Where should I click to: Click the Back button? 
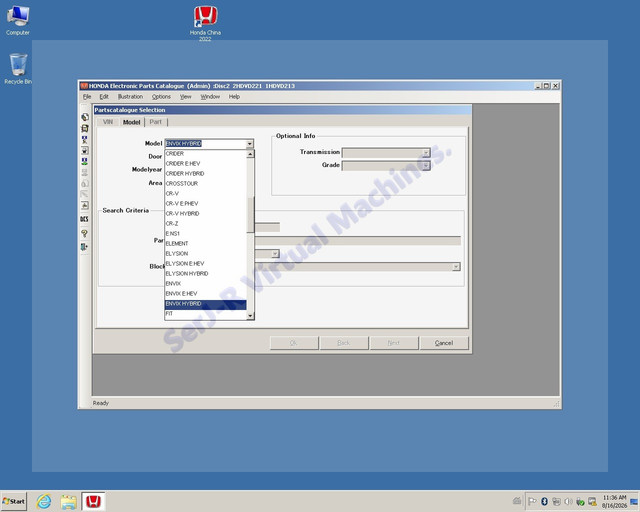344,343
